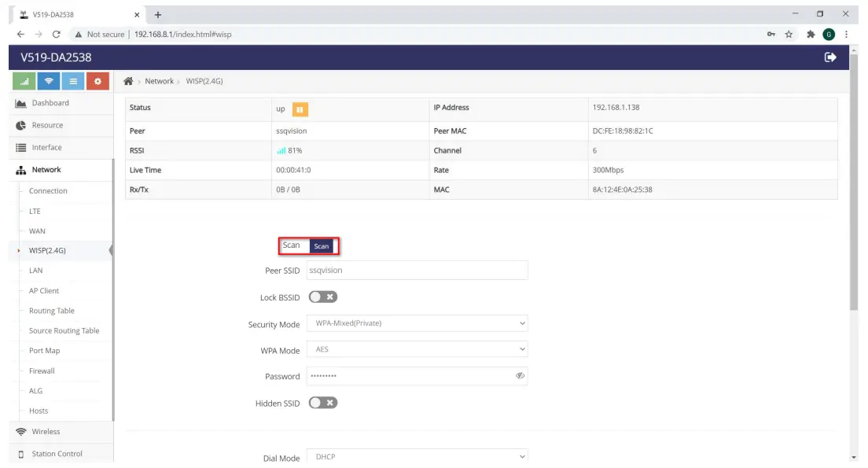Open Wireless in the sidebar

(61, 432)
